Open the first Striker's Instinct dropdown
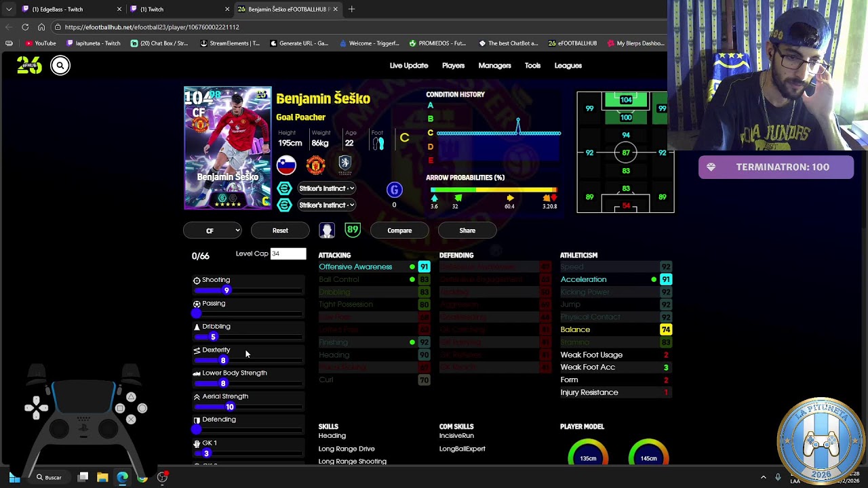868x488 pixels. pyautogui.click(x=326, y=188)
